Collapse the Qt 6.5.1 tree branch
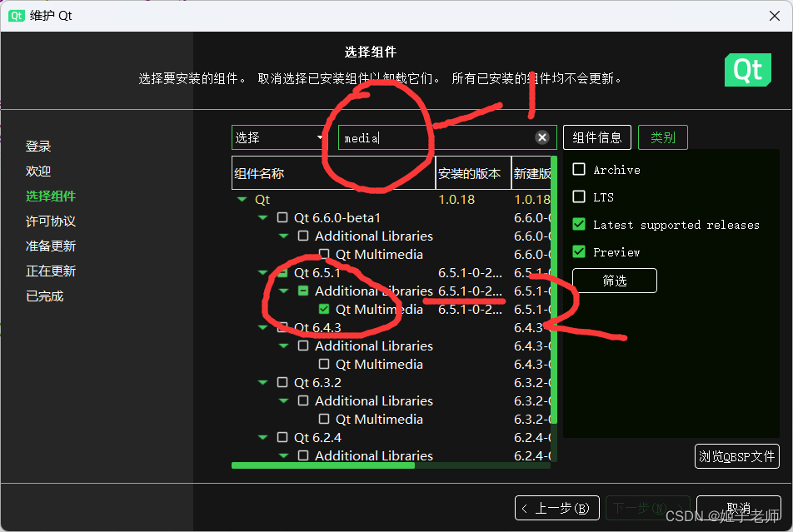 click(262, 272)
